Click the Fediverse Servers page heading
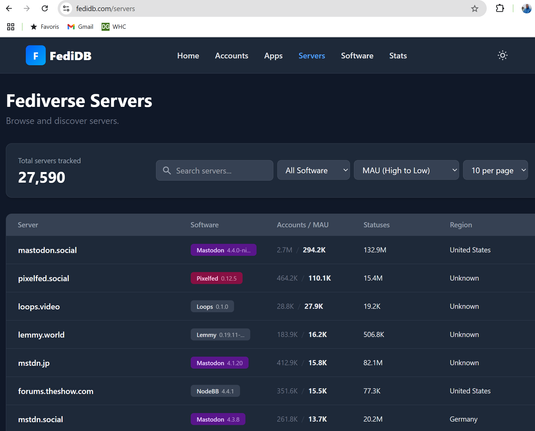The width and height of the screenshot is (535, 431). (79, 101)
